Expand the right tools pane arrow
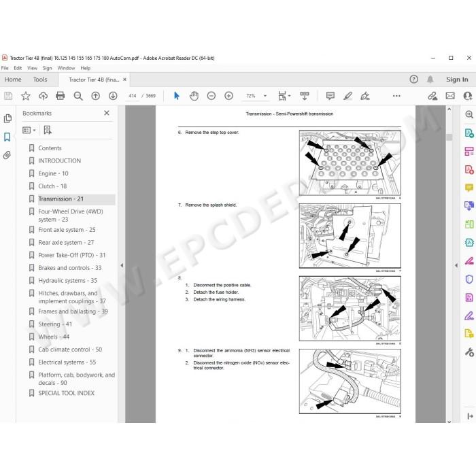 [x=456, y=265]
